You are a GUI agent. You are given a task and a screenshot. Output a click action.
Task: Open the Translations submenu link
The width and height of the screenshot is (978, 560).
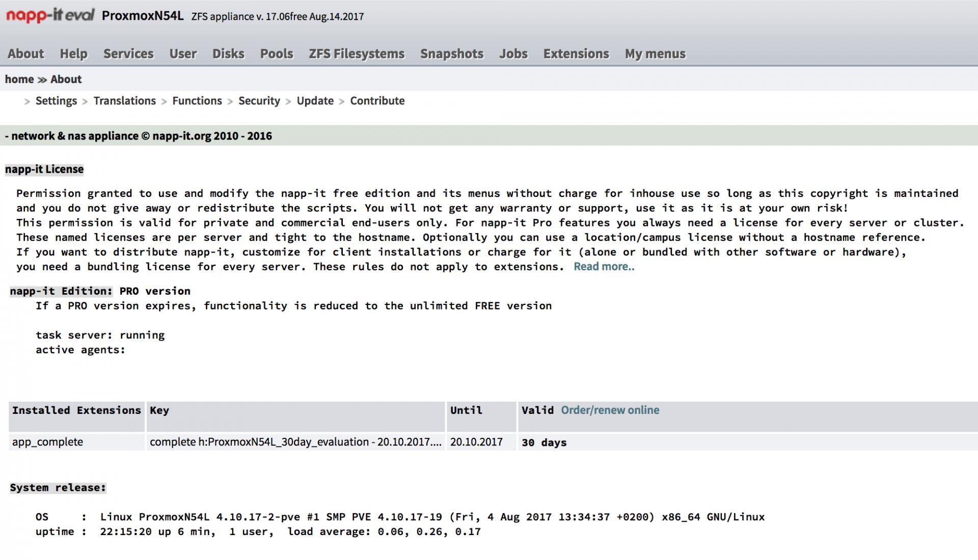tap(124, 101)
